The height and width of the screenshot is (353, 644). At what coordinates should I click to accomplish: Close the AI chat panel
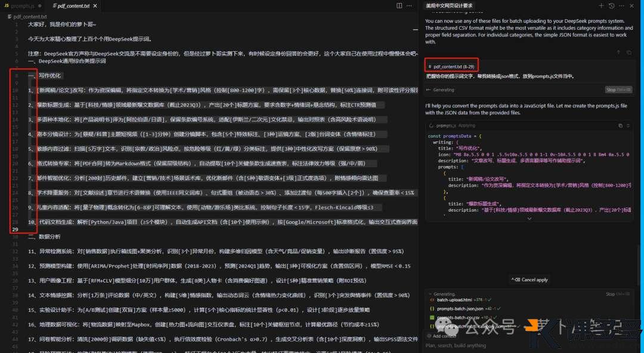tap(633, 6)
